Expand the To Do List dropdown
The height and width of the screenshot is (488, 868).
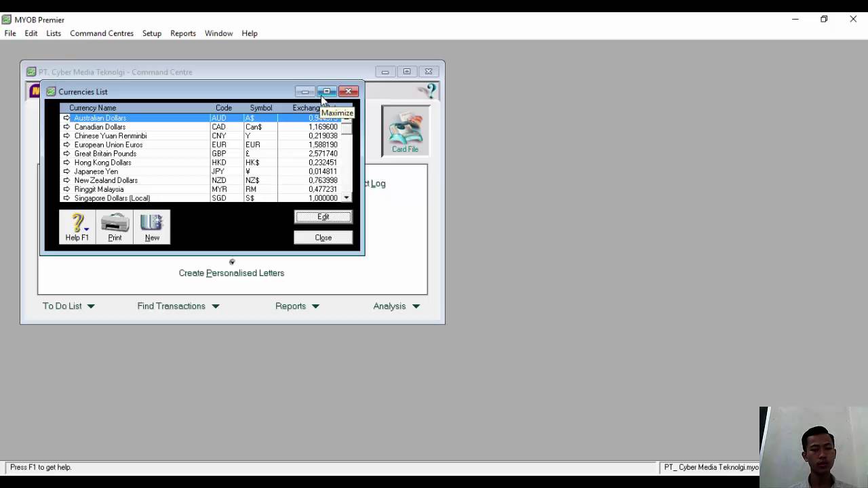[91, 306]
